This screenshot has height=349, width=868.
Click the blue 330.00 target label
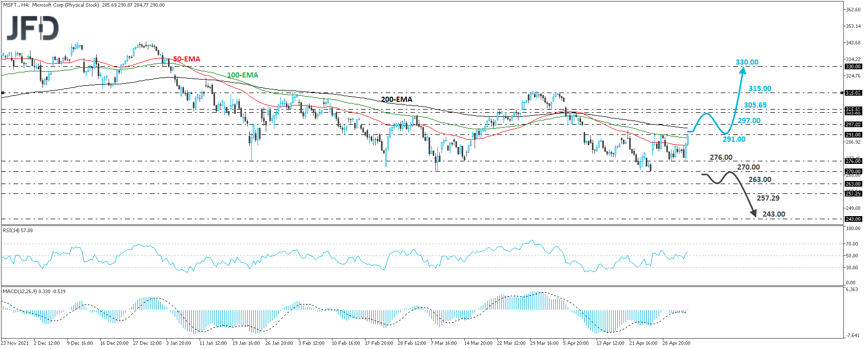[747, 62]
